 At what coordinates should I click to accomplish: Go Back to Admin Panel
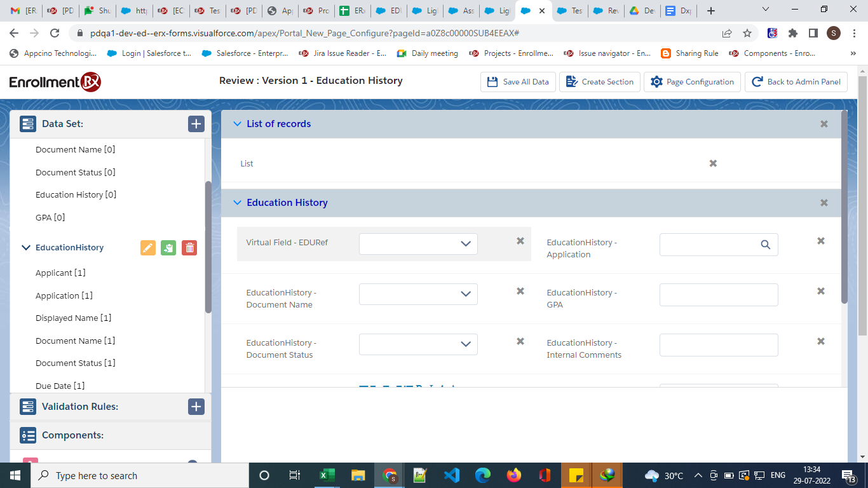796,82
